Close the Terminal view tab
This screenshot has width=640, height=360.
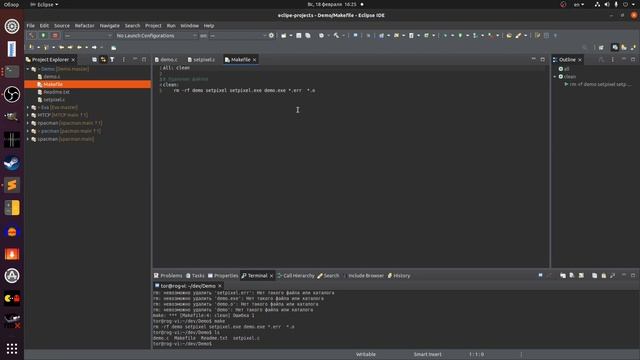pyautogui.click(x=271, y=276)
